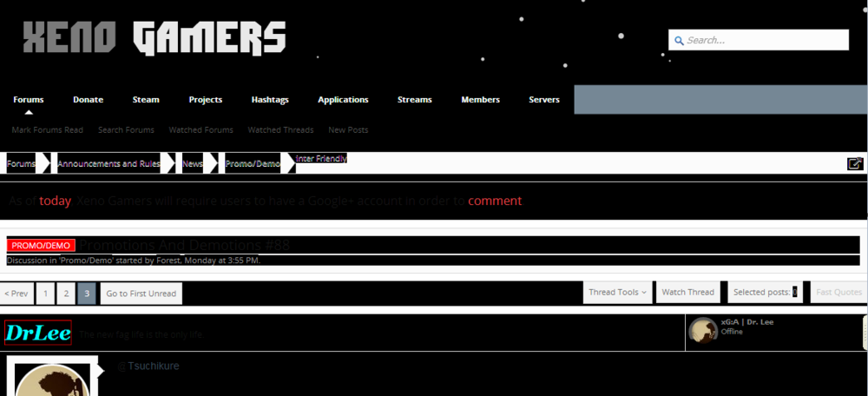
Task: Click the DrLee banner image
Action: pos(38,333)
